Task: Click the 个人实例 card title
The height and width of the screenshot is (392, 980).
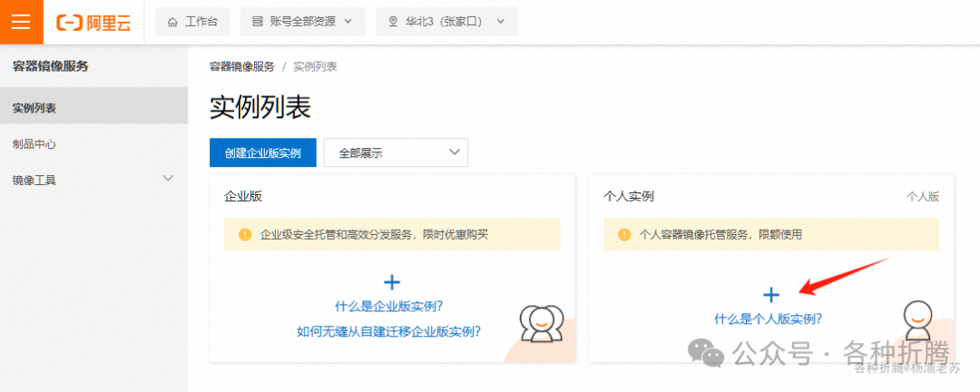Action: point(629,196)
